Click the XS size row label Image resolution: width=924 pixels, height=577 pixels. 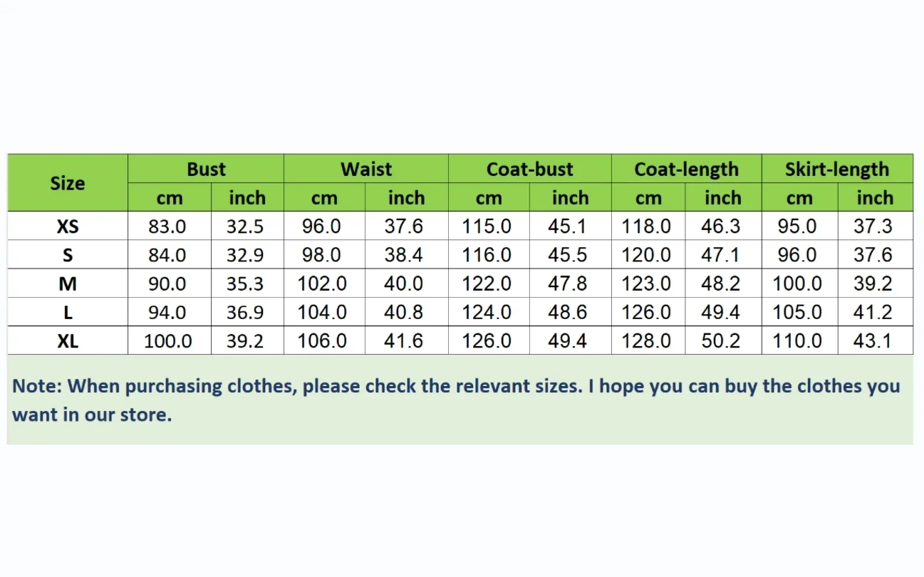click(x=68, y=227)
